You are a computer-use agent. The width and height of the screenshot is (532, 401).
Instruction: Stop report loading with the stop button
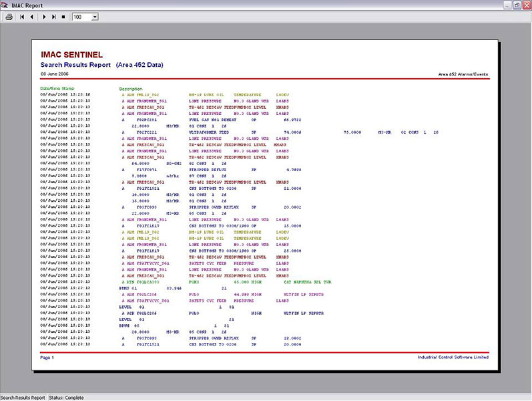63,16
